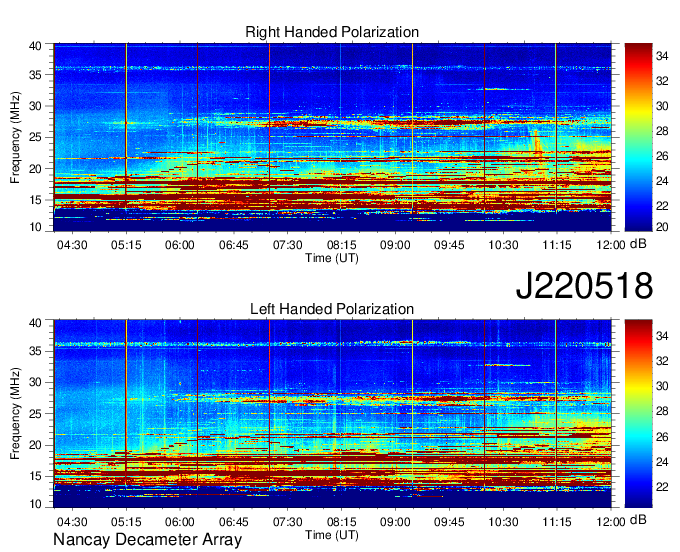The height and width of the screenshot is (552, 680).
Task: Click 28 value on left-handed color scale
Action: point(662,411)
